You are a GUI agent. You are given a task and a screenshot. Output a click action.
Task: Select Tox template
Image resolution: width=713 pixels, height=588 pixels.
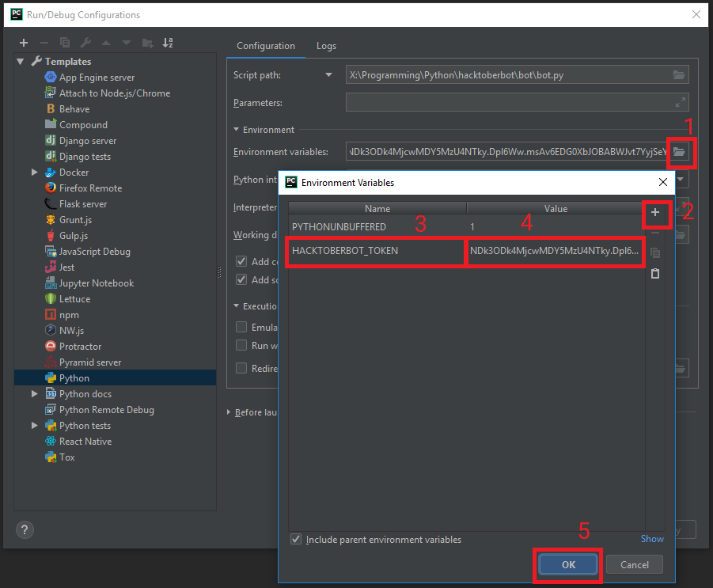59,457
